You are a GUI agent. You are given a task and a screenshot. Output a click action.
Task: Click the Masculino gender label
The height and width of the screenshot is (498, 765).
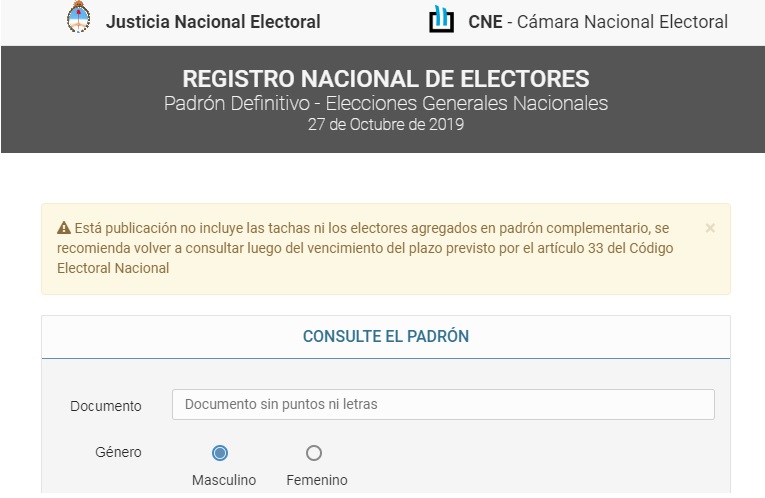[224, 480]
